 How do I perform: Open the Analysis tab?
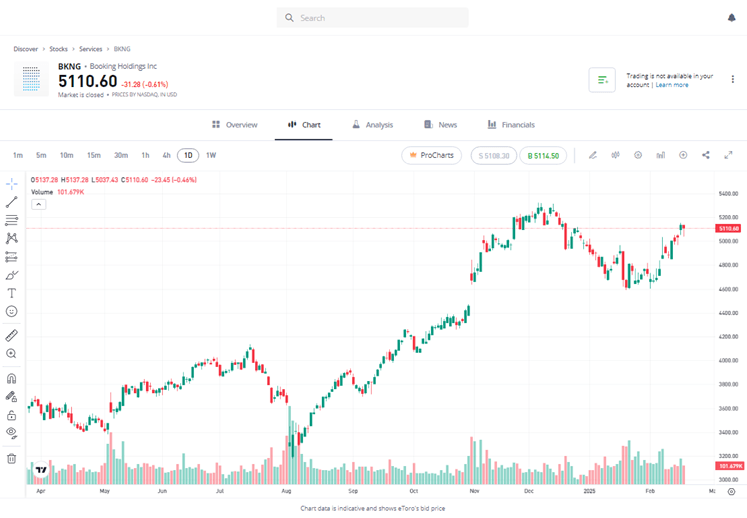point(372,125)
